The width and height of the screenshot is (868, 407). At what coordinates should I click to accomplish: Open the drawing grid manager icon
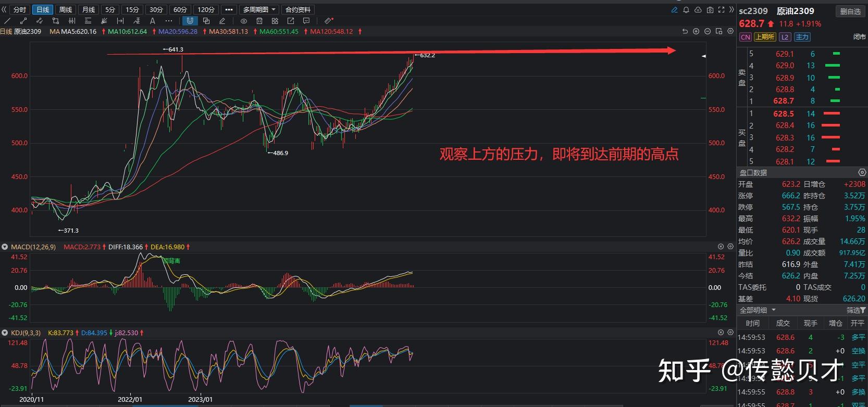point(275,21)
